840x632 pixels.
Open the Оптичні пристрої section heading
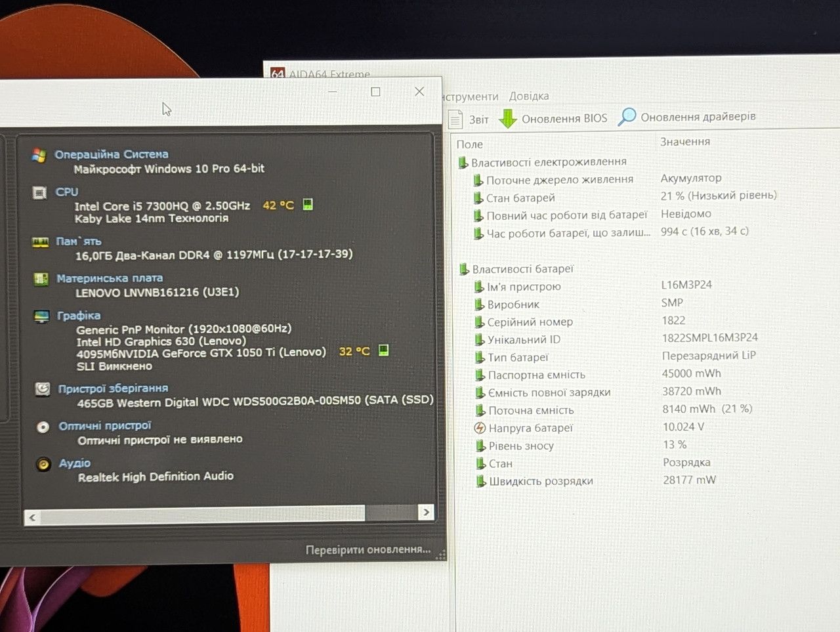(105, 426)
